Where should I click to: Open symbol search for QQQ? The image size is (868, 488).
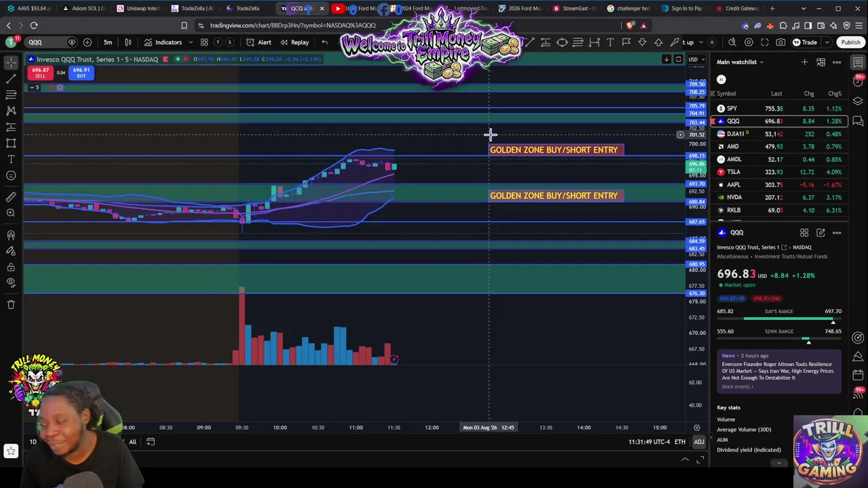tap(50, 42)
